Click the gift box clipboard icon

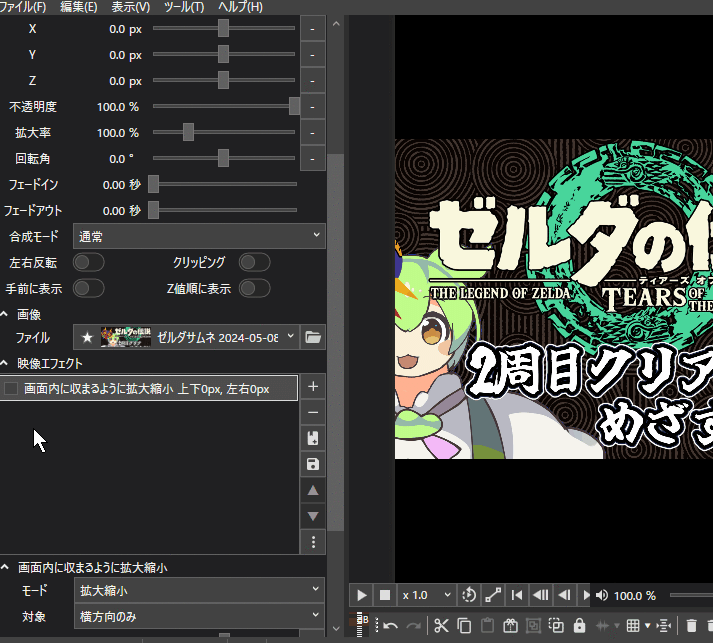click(510, 626)
